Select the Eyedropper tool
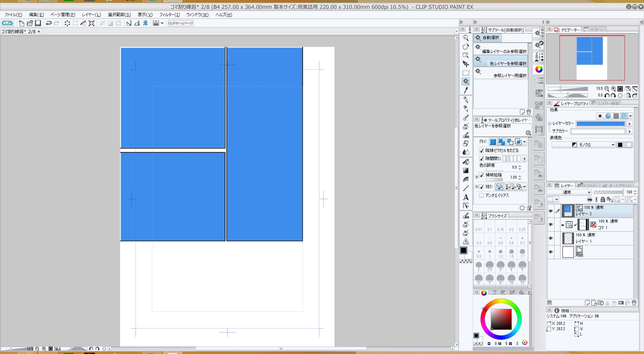The height and width of the screenshot is (354, 644). coord(466,90)
